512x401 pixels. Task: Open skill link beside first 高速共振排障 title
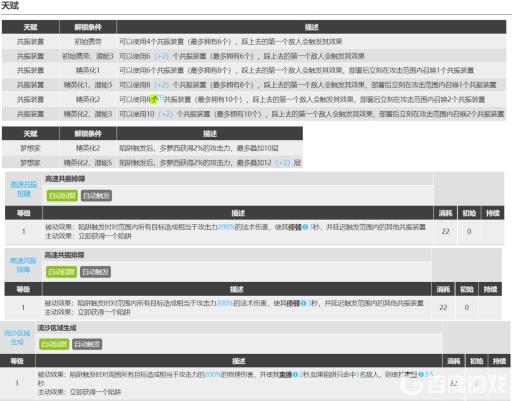24,189
